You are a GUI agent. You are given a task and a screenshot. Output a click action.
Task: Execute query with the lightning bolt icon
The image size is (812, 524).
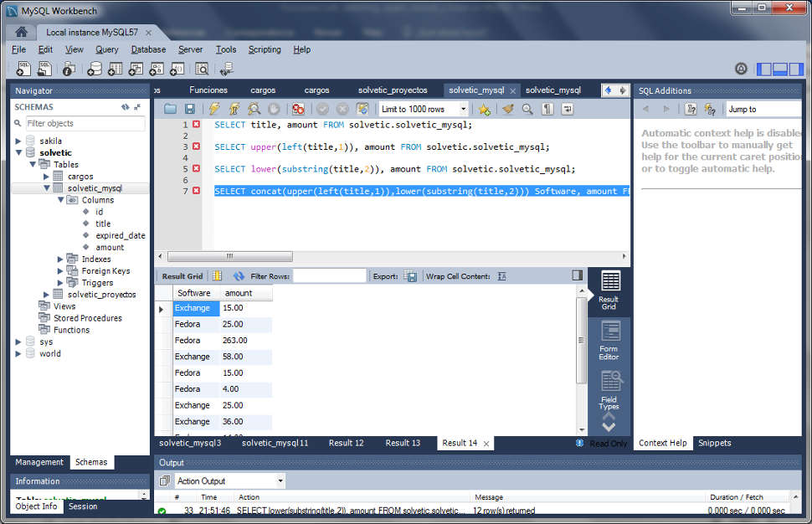tap(213, 109)
